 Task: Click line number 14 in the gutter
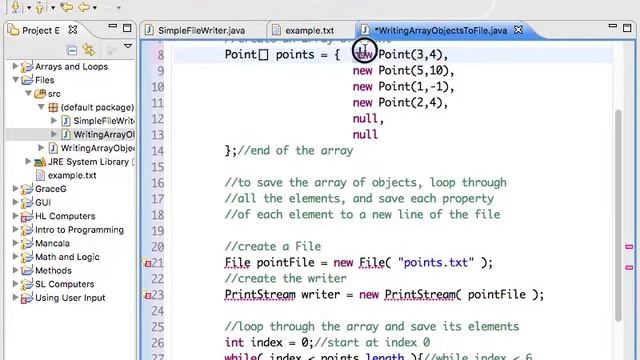coord(158,151)
